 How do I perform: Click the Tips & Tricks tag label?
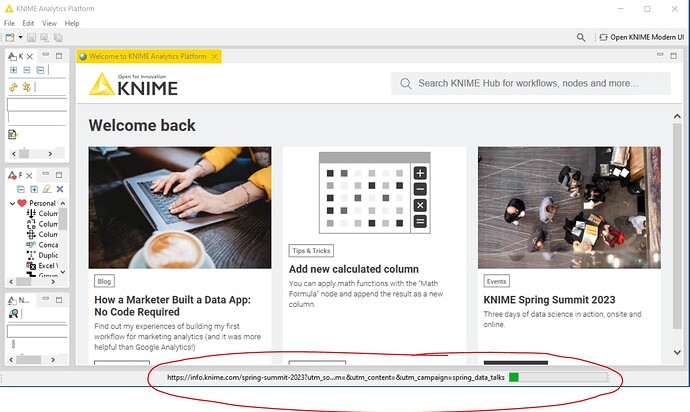coord(311,250)
